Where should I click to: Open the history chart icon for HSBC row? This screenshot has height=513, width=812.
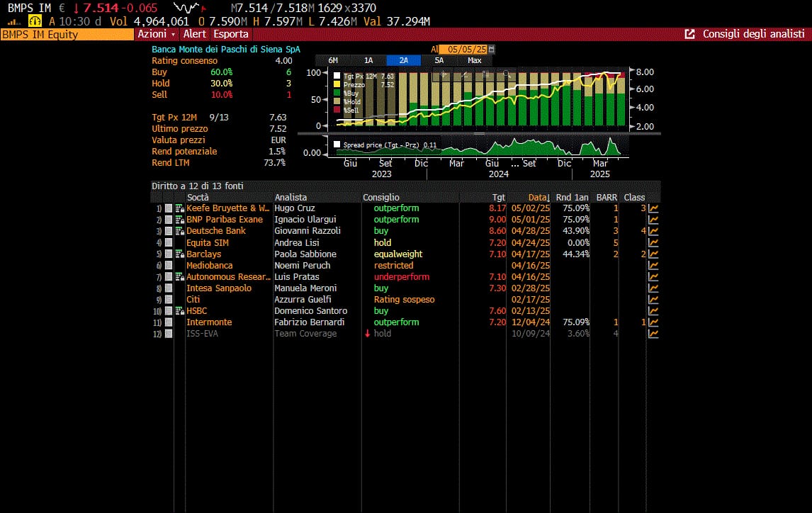(x=653, y=310)
